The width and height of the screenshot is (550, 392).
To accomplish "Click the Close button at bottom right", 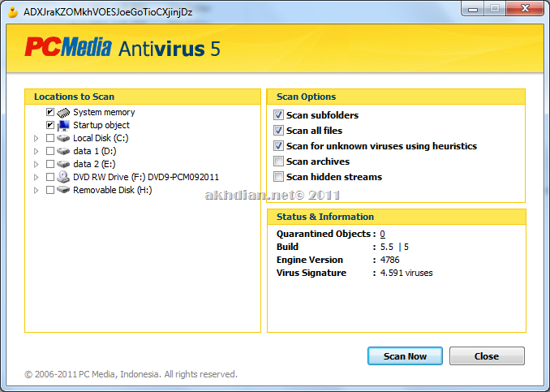I will [x=487, y=356].
